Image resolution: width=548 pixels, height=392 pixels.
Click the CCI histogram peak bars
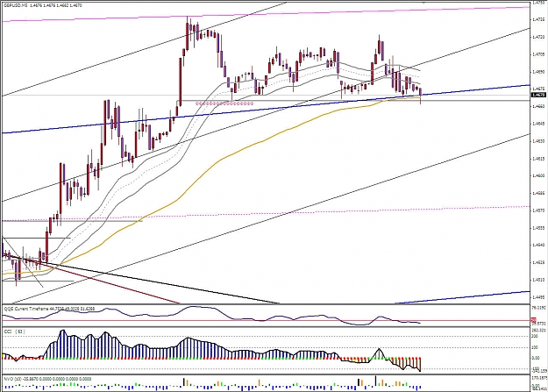click(63, 345)
